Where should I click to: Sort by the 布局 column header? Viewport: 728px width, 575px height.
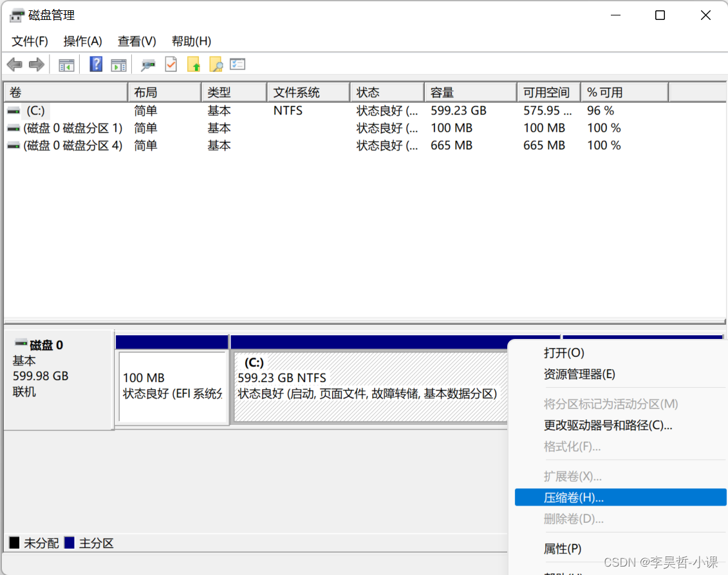(165, 93)
